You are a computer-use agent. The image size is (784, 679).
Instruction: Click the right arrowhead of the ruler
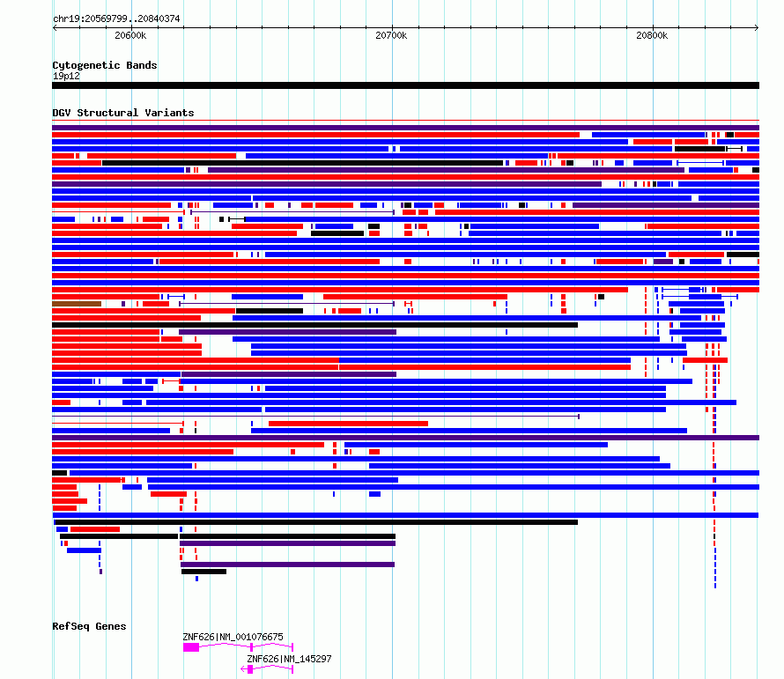click(x=757, y=27)
